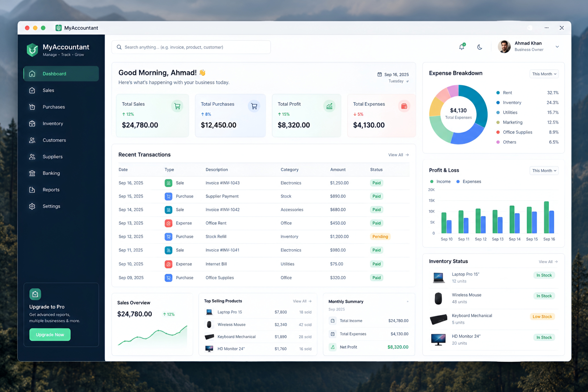This screenshot has height=392, width=588.
Task: Open Profit & Loss This Month dropdown
Action: [x=544, y=171]
